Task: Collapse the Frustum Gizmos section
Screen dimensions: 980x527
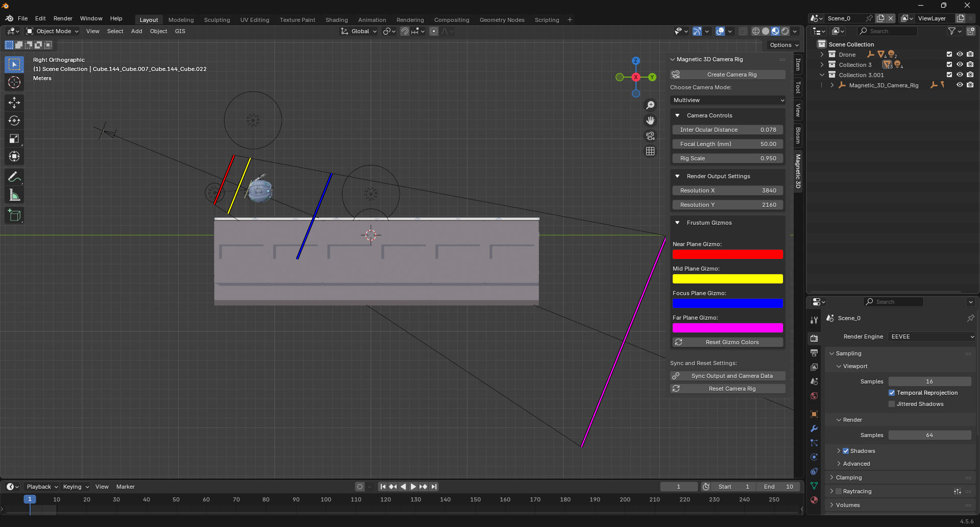Action: pyautogui.click(x=677, y=223)
